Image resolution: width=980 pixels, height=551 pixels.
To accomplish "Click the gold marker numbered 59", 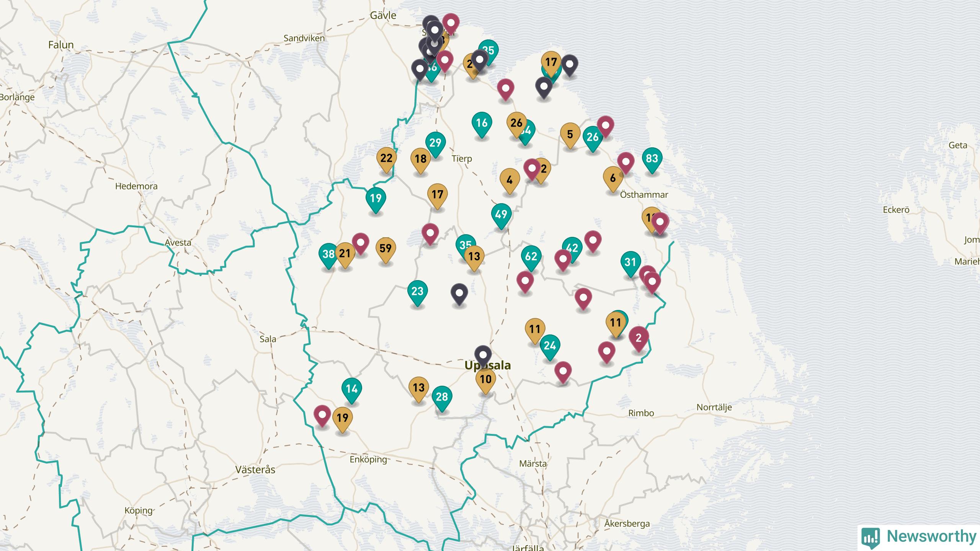I will tap(385, 249).
